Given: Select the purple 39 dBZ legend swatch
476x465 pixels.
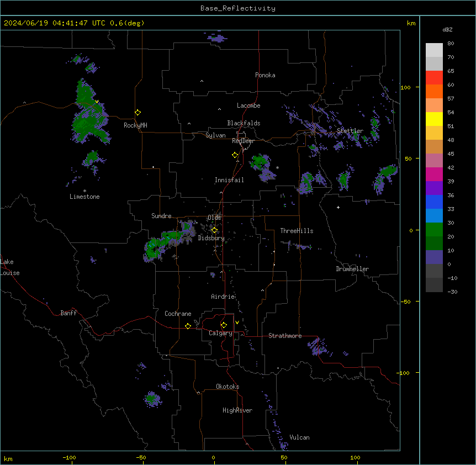Looking at the screenshot, I should point(434,188).
